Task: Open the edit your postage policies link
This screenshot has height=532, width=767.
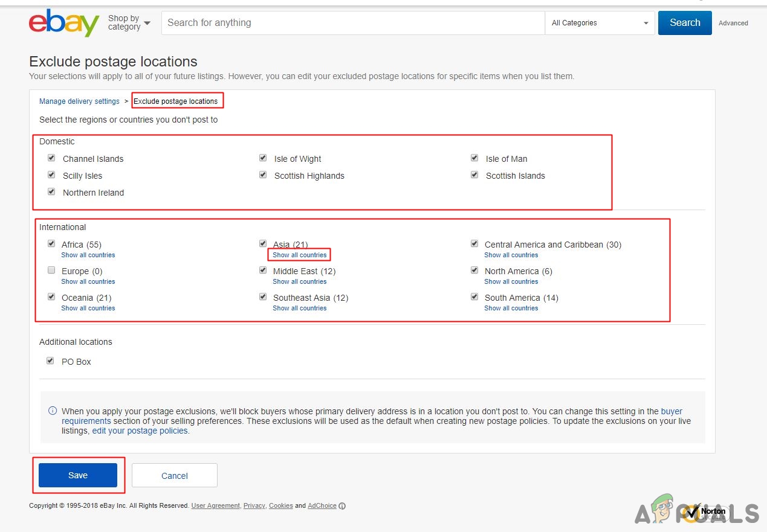Action: [x=140, y=431]
